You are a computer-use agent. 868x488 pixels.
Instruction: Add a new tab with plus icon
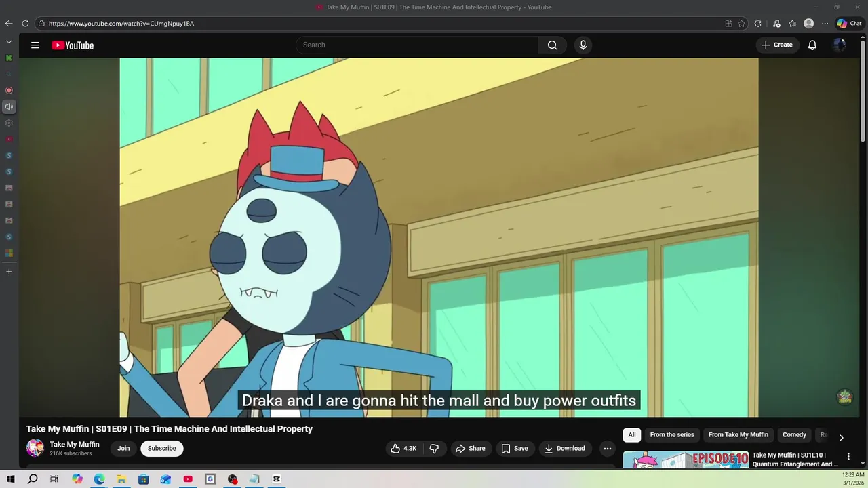click(9, 271)
